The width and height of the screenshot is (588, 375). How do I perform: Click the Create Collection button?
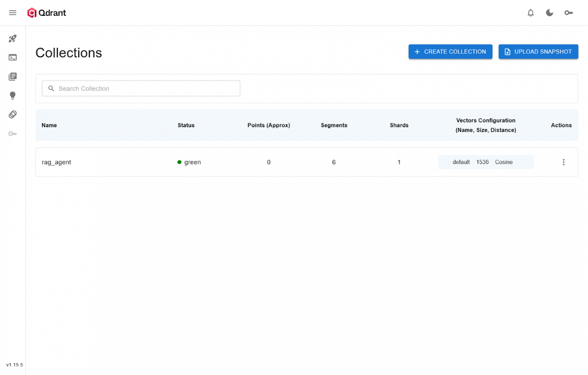(x=450, y=52)
